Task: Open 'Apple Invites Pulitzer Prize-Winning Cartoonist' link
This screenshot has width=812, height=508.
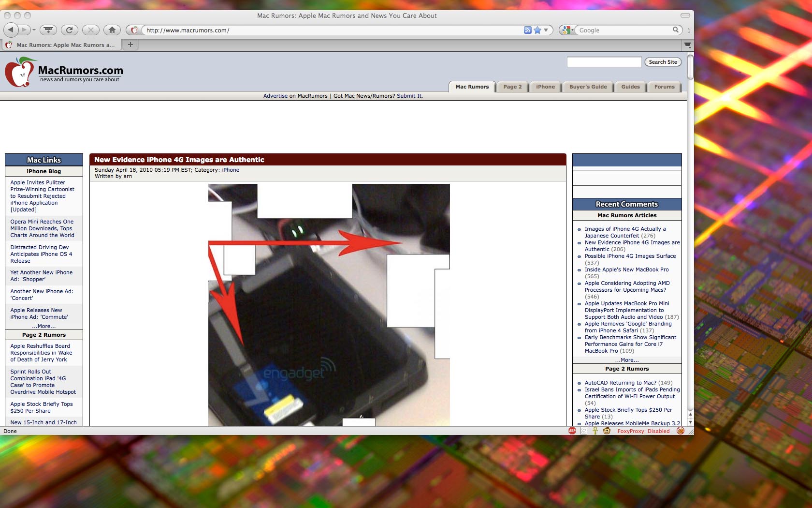Action: tap(43, 196)
